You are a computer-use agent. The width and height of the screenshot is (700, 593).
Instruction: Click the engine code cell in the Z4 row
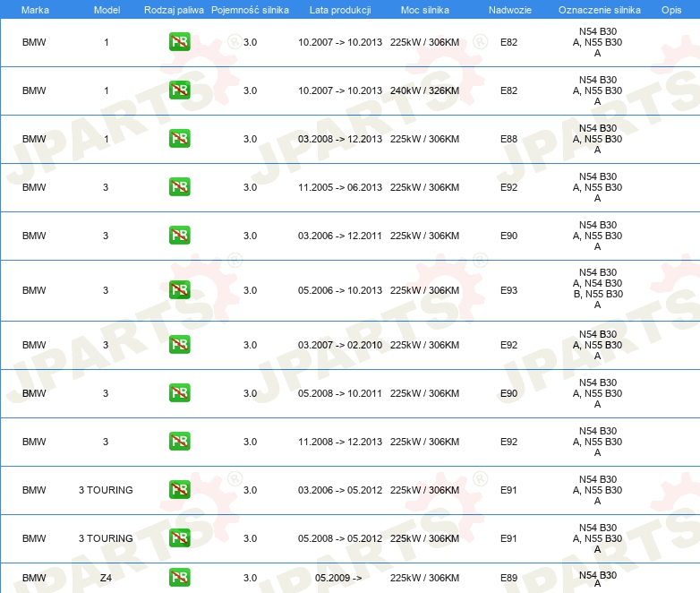pyautogui.click(x=598, y=580)
